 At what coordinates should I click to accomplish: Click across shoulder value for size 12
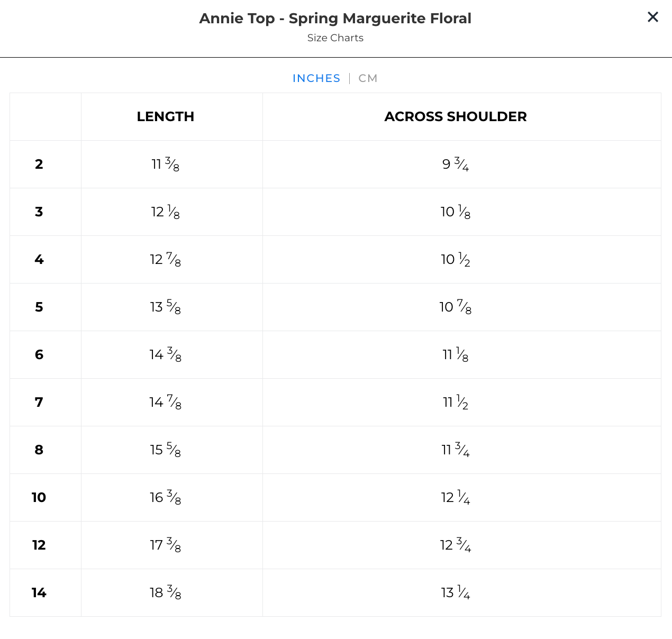click(456, 545)
